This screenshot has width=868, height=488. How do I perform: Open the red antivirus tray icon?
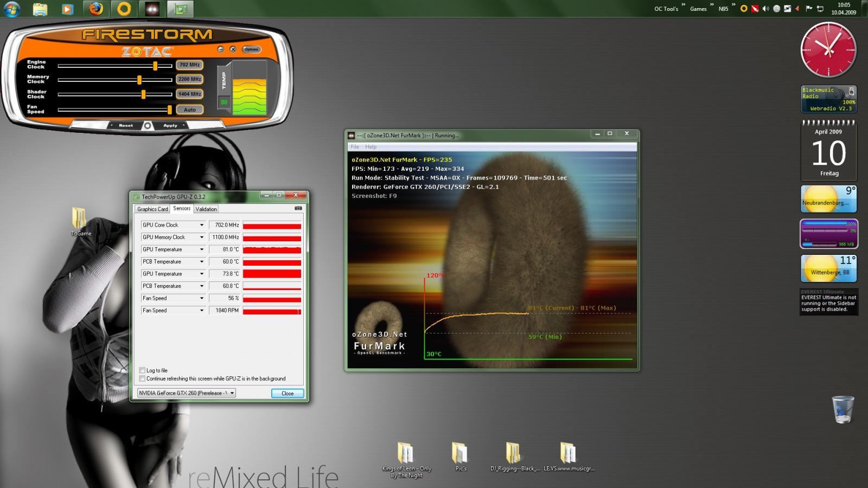point(755,9)
